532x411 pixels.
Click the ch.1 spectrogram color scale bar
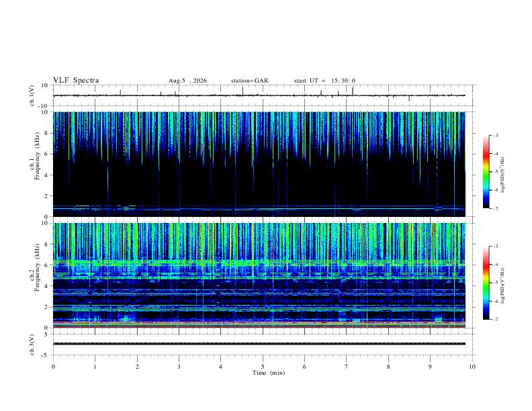click(486, 172)
